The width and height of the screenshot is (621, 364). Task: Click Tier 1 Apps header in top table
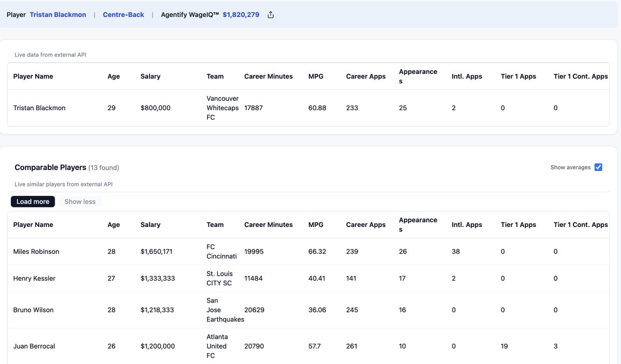click(x=519, y=77)
